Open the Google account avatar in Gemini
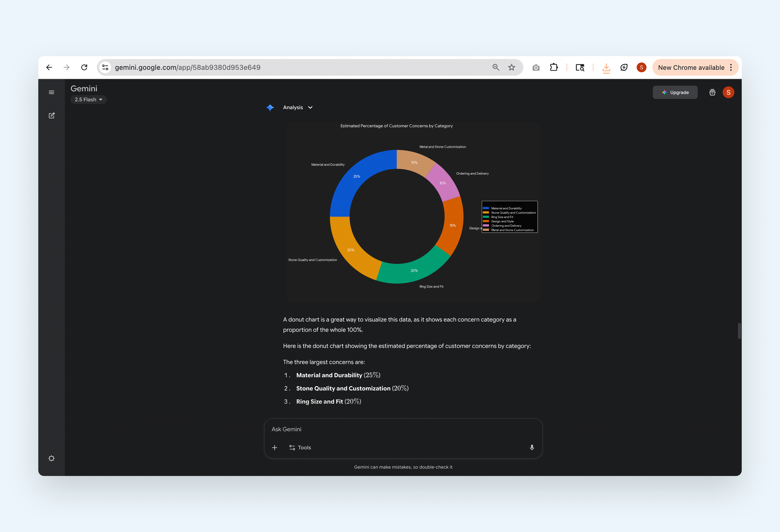This screenshot has width=780, height=532. point(728,92)
